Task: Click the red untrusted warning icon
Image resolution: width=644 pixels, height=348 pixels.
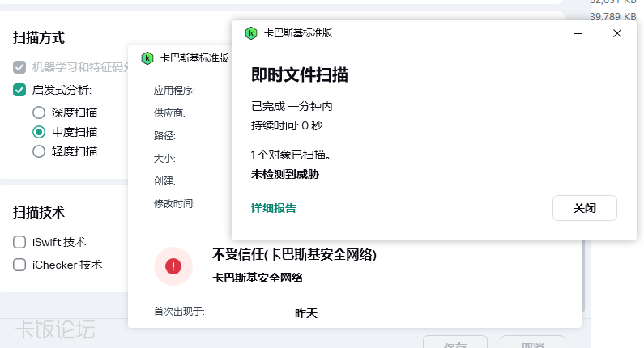Action: coord(173,266)
